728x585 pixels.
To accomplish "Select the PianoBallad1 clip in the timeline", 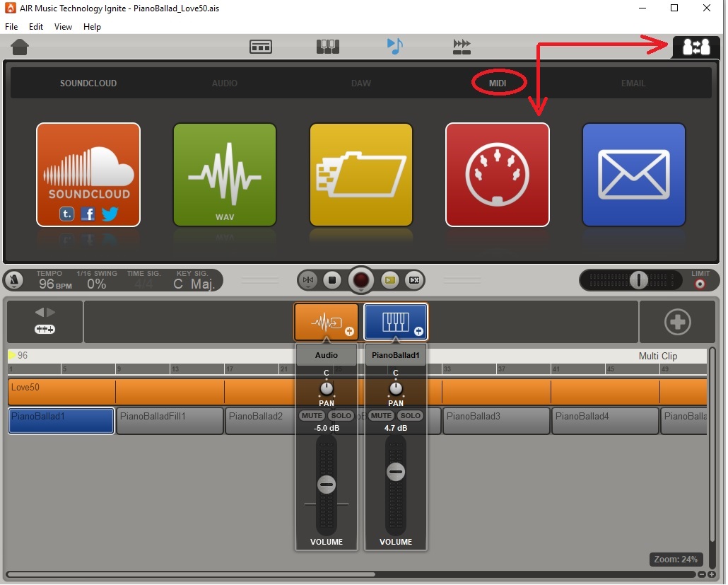I will (61, 421).
